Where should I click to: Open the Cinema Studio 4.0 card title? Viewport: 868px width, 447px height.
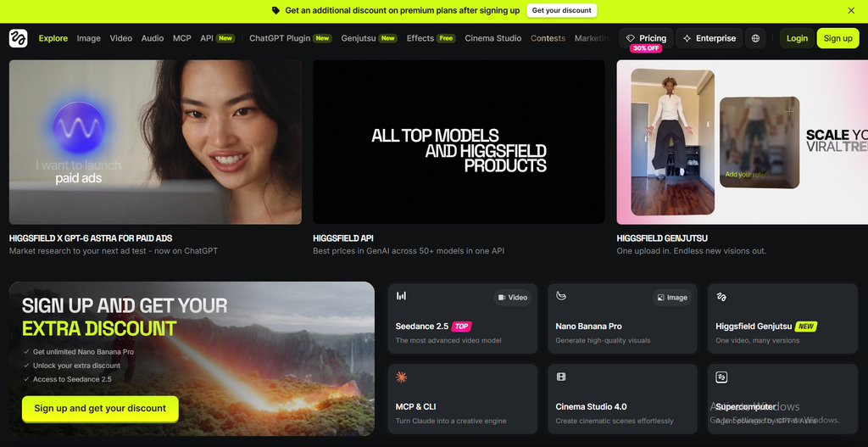pyautogui.click(x=591, y=406)
